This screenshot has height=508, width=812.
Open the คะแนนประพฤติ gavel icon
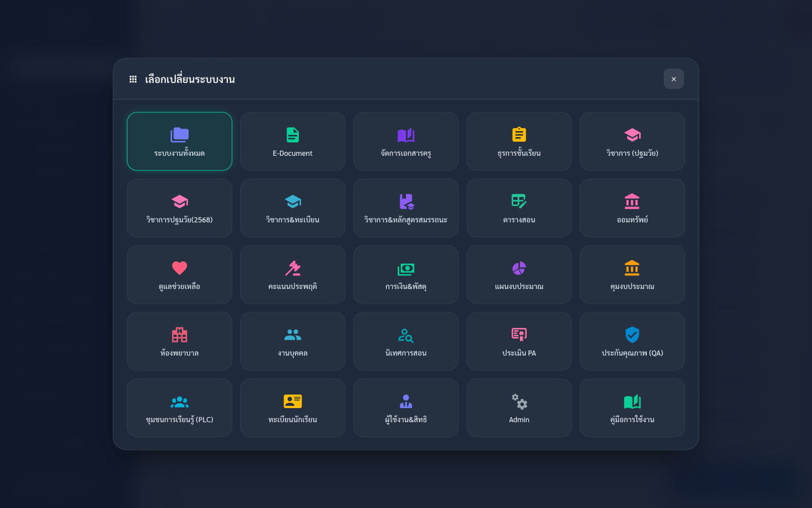click(x=293, y=268)
